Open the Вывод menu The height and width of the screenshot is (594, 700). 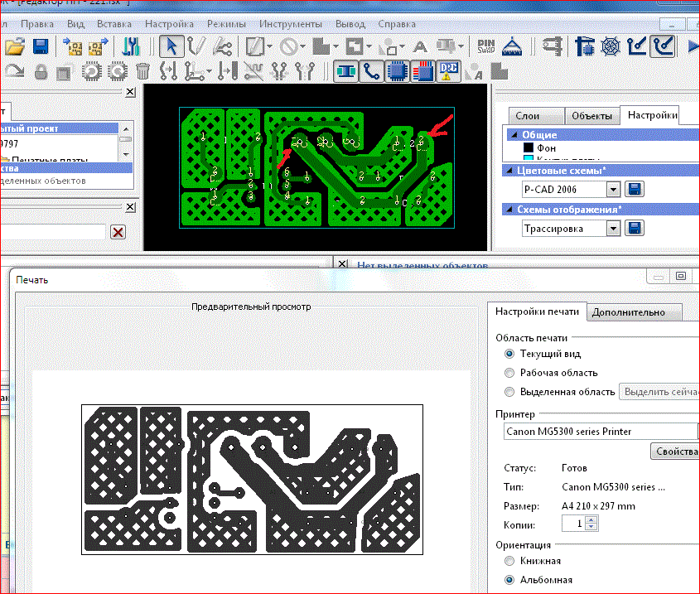point(350,24)
